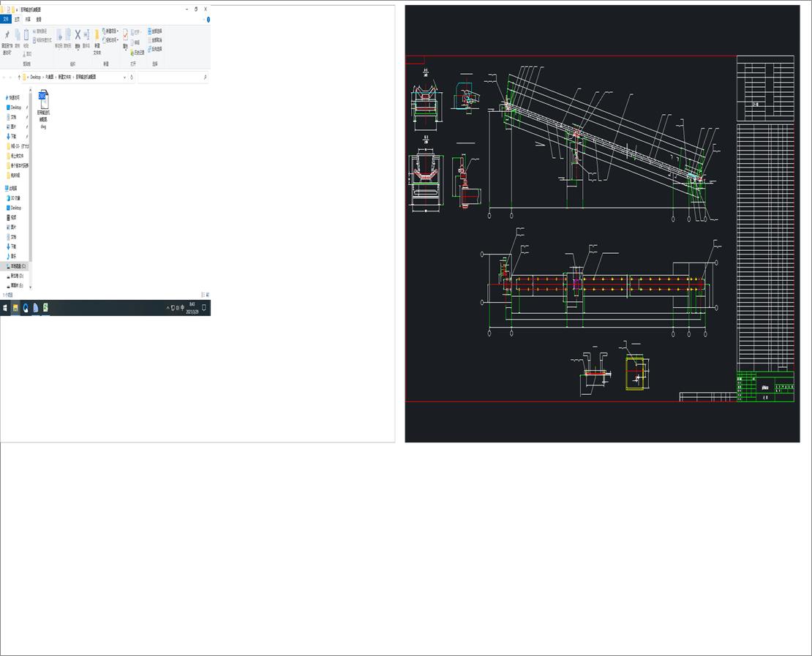Switch to the Home ribbon tab
This screenshot has height=656, width=812.
(x=17, y=19)
